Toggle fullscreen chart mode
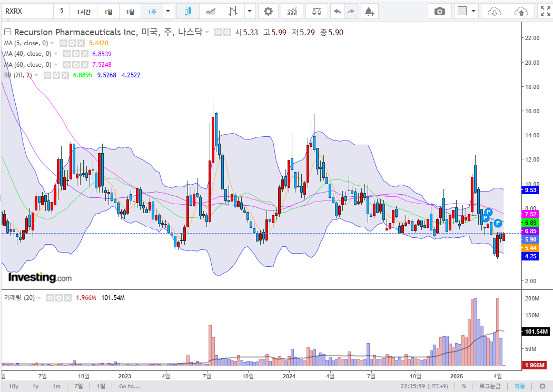This screenshot has width=553, height=392. [545, 11]
